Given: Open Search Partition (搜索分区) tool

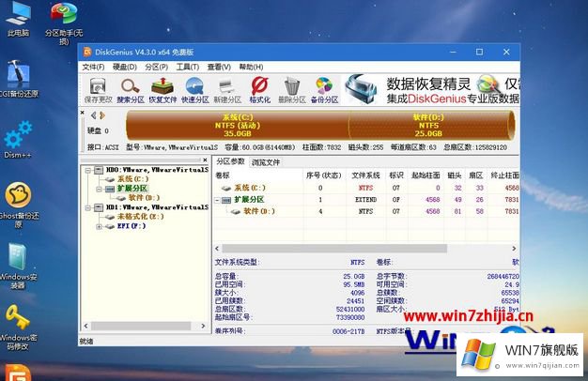Looking at the screenshot, I should [131, 90].
